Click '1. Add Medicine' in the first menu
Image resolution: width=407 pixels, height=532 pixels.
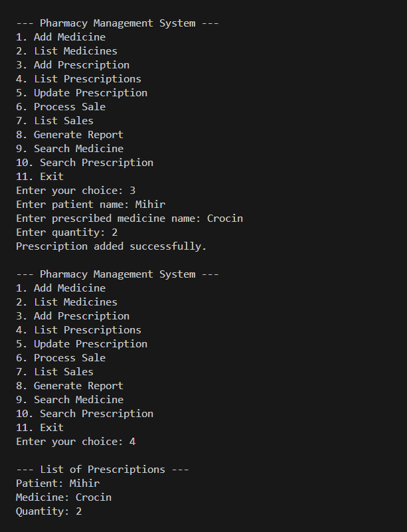[x=60, y=37]
